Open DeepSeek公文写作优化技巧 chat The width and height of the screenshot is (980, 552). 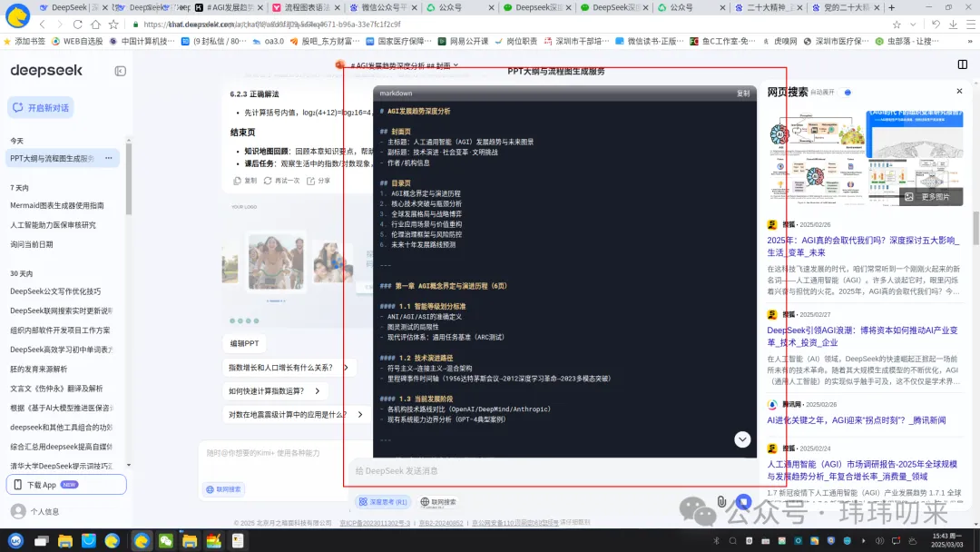[55, 291]
